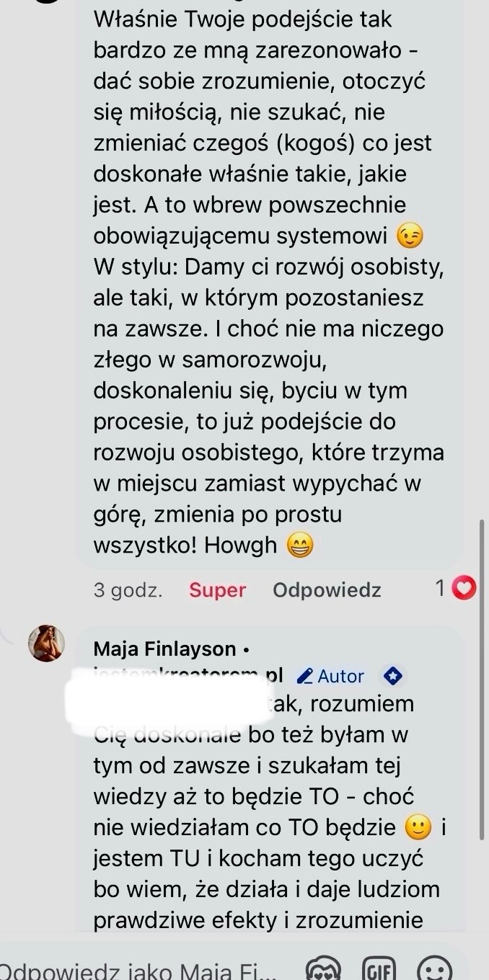The height and width of the screenshot is (980, 489).
Task: Focus the 'Odpowiedz jako Maja Fi...' reply field
Action: (138, 969)
